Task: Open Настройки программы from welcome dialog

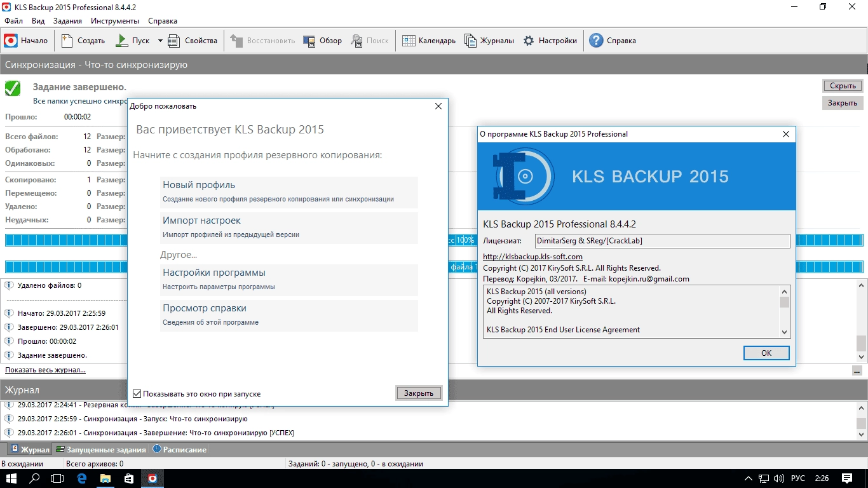Action: click(x=289, y=280)
